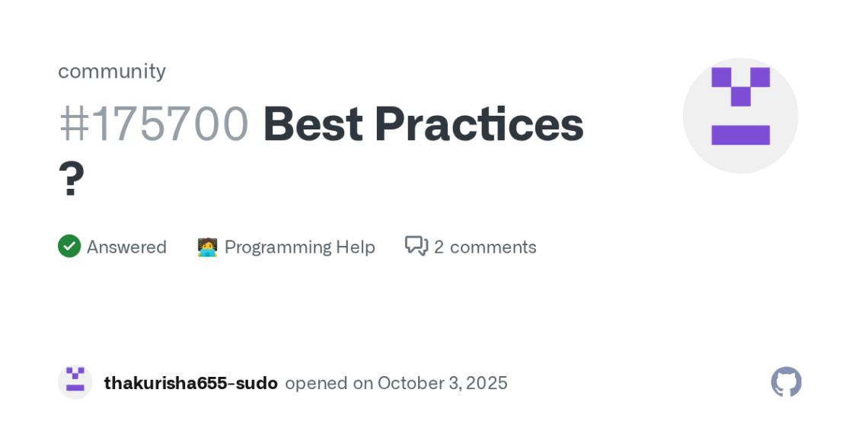Click the comments speech bubble icon

(416, 246)
